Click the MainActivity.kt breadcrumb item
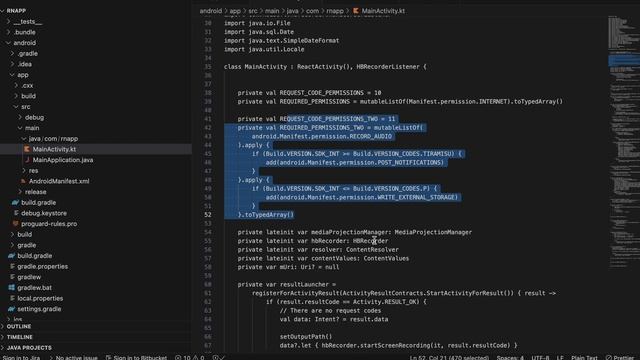 pos(383,11)
